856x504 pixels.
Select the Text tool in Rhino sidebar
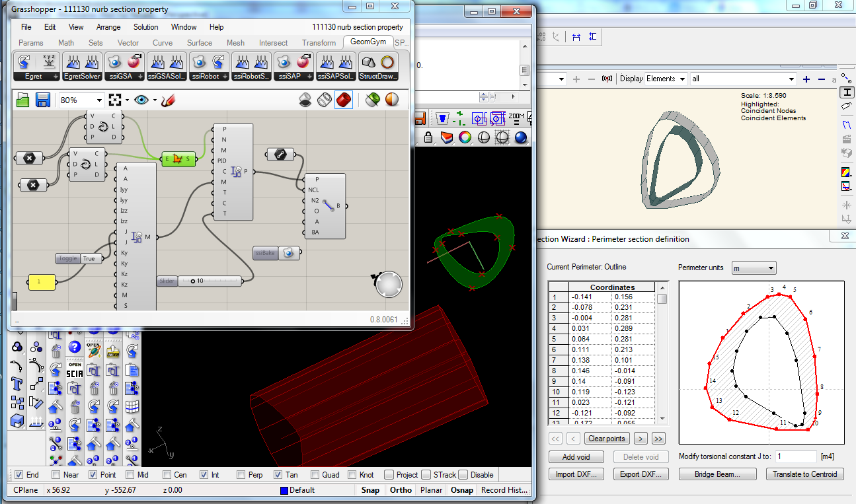[18, 383]
